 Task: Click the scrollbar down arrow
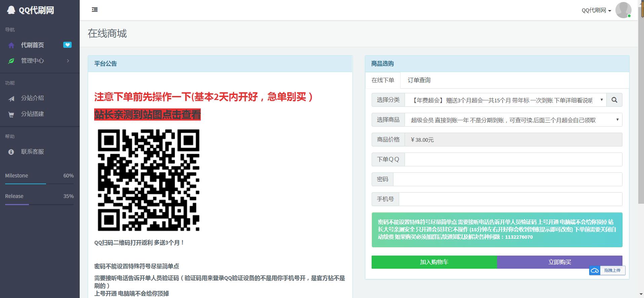641,295
